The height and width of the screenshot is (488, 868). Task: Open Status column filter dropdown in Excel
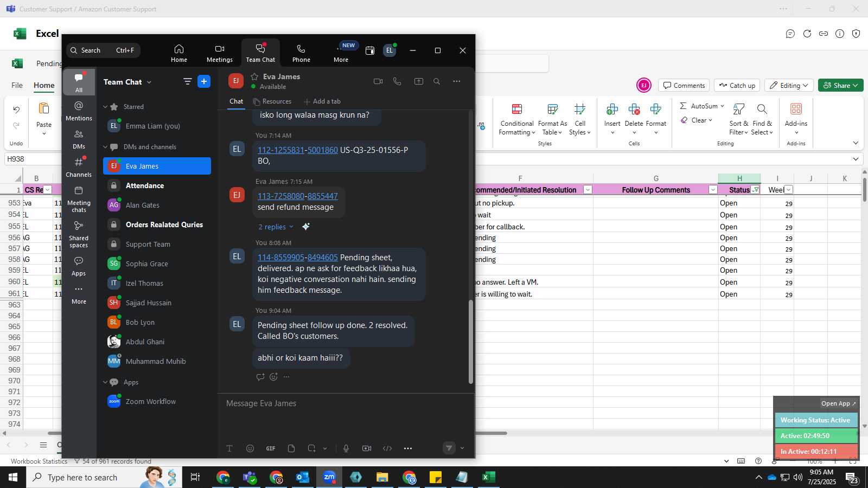click(x=755, y=190)
